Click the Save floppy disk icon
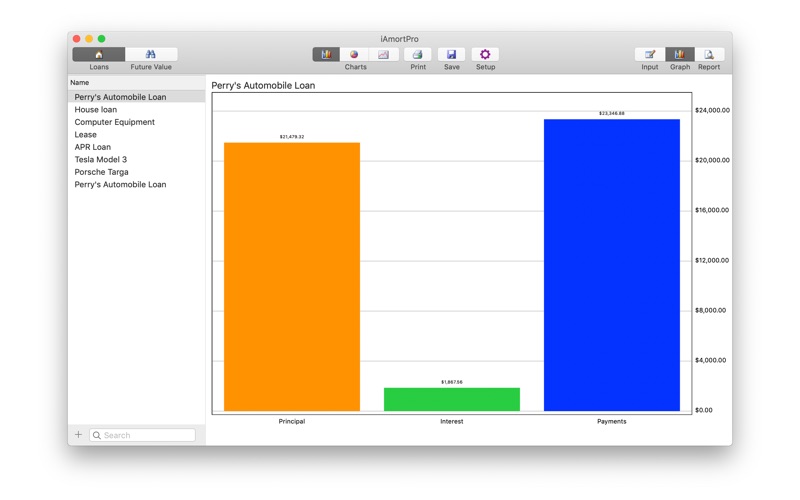 (452, 54)
